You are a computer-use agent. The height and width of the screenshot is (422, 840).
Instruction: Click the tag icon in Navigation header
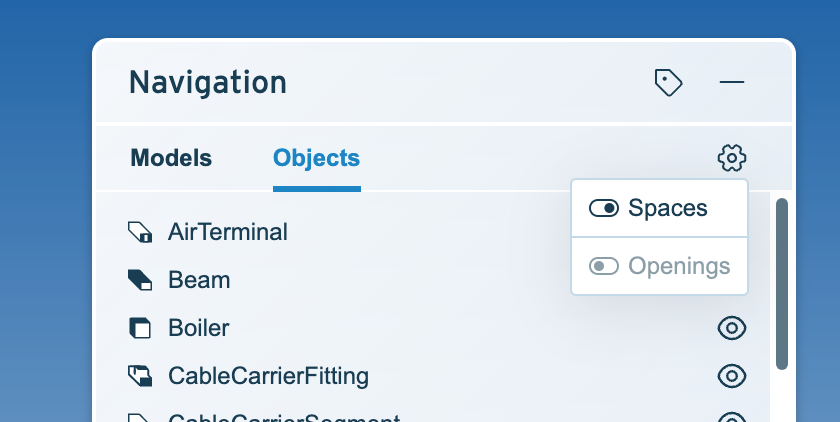click(x=668, y=82)
